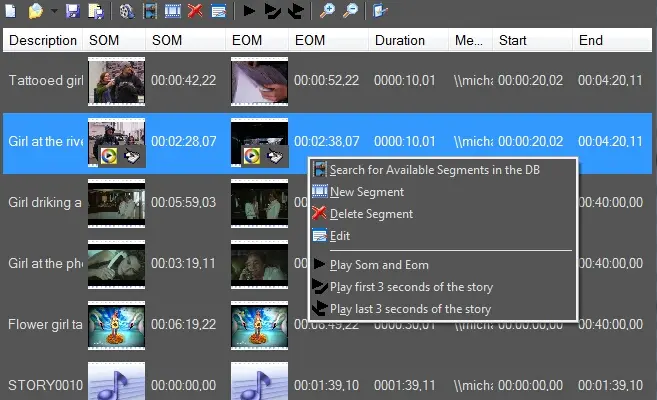Click the Description column header
This screenshot has width=657, height=400.
point(42,40)
